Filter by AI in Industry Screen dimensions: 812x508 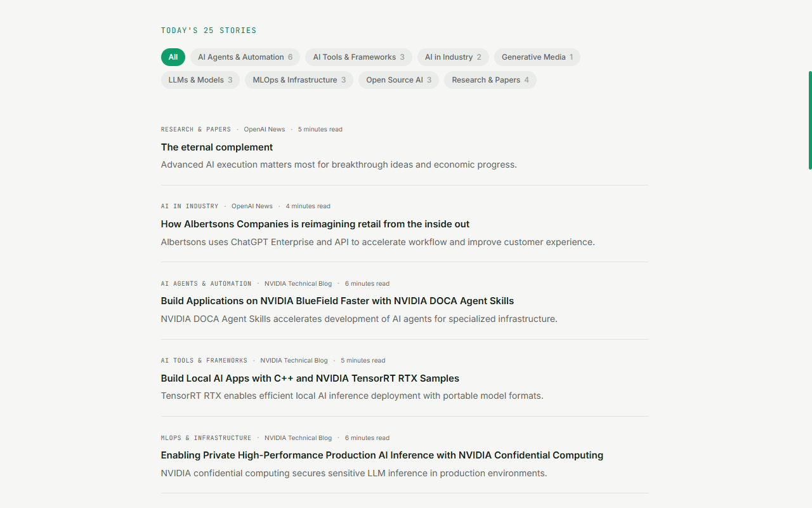pos(453,57)
